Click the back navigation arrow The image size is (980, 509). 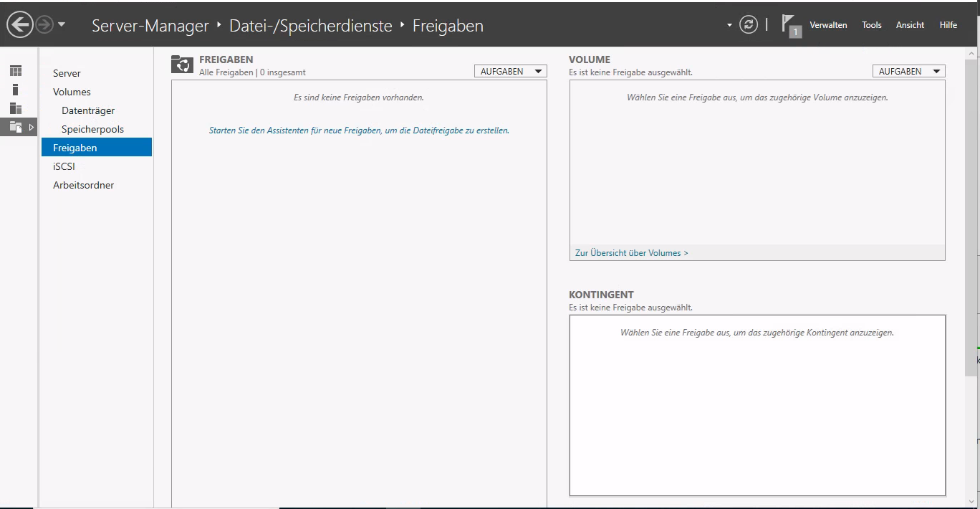[x=19, y=24]
